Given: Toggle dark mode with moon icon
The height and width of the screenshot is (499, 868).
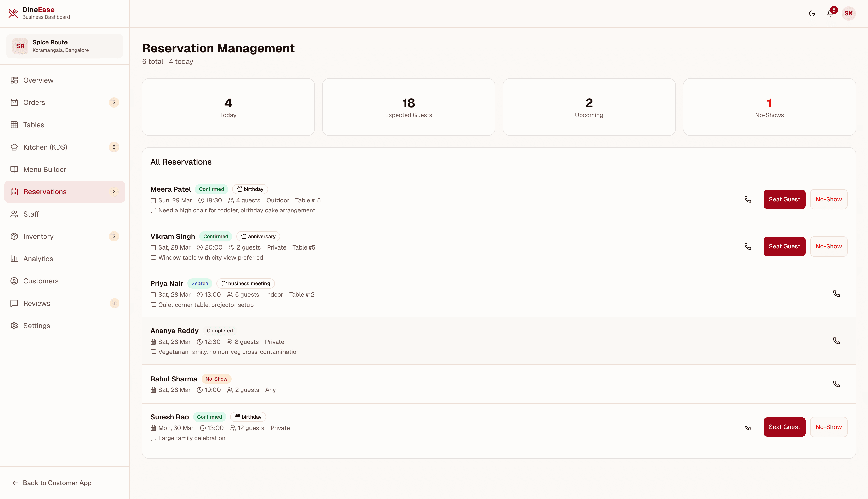Looking at the screenshot, I should pos(812,13).
